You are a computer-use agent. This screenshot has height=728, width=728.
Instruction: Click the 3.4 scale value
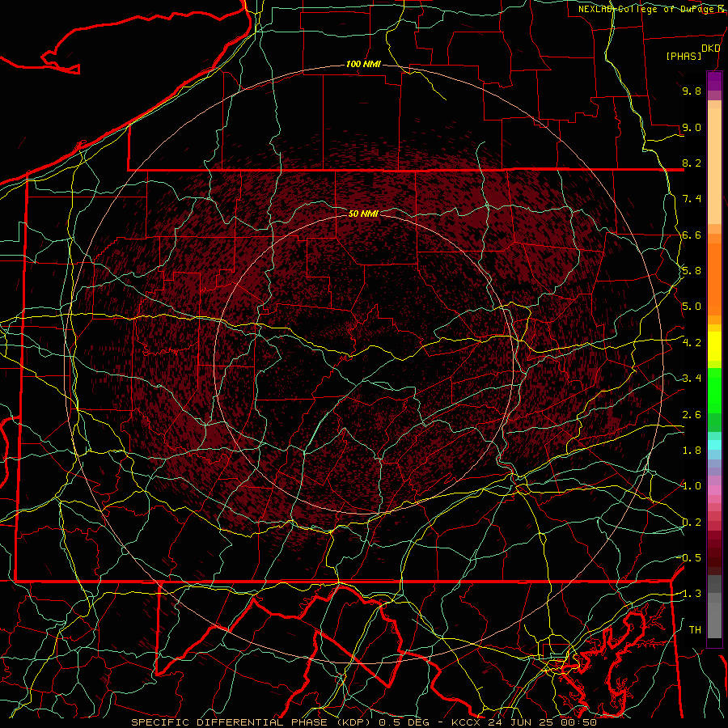[692, 379]
